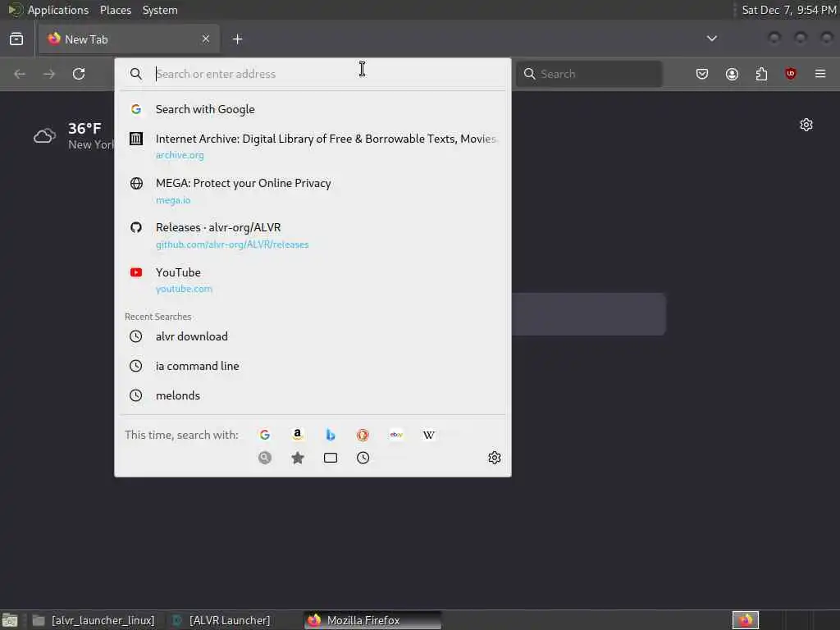Viewport: 840px width, 630px height.
Task: Open the System menu
Action: point(160,10)
